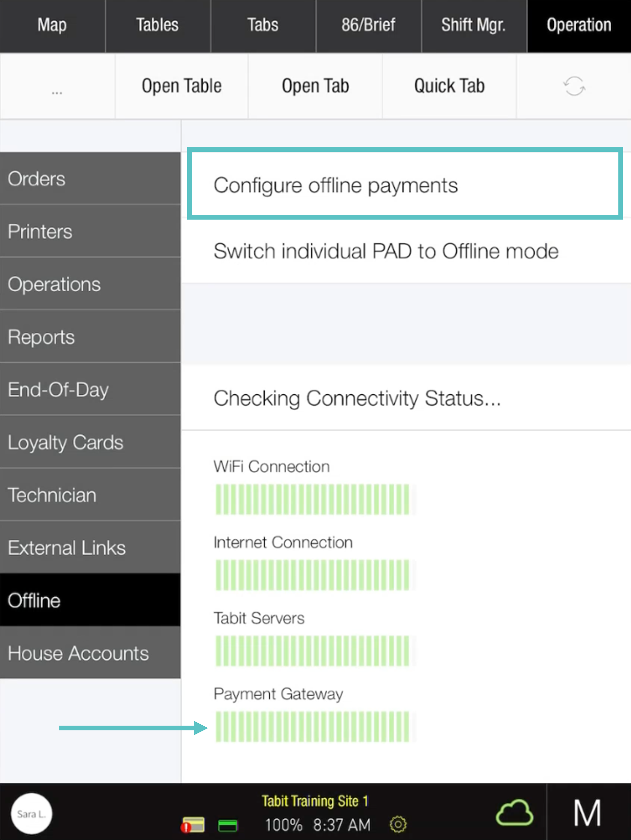Switch to the Map tab
631x840 pixels.
[52, 25]
